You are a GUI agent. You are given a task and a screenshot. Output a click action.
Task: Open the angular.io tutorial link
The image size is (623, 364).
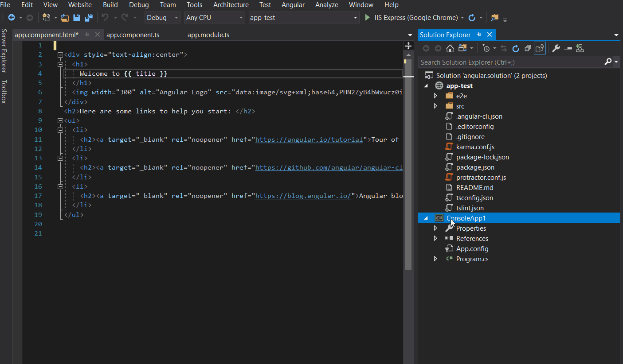click(309, 139)
